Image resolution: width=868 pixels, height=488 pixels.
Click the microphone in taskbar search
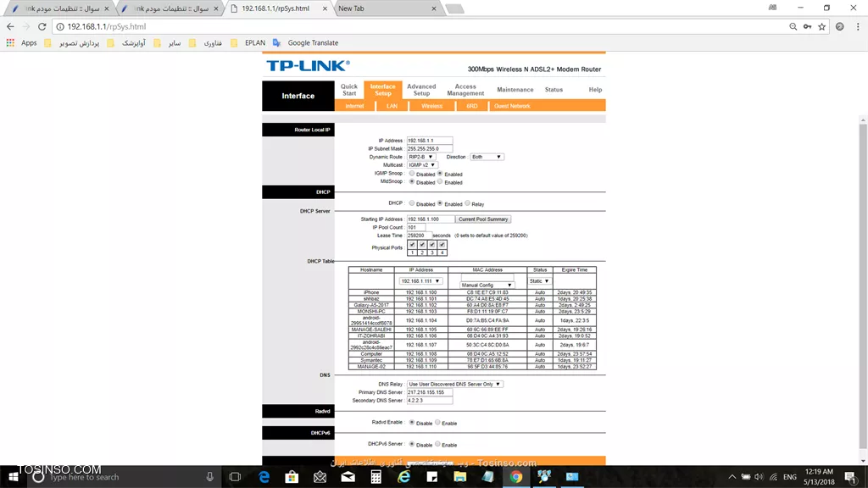(x=210, y=476)
